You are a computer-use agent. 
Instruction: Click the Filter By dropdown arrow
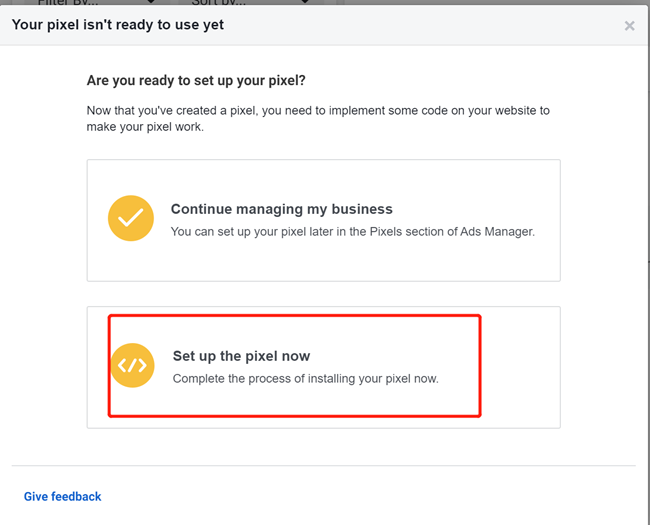(152, 4)
